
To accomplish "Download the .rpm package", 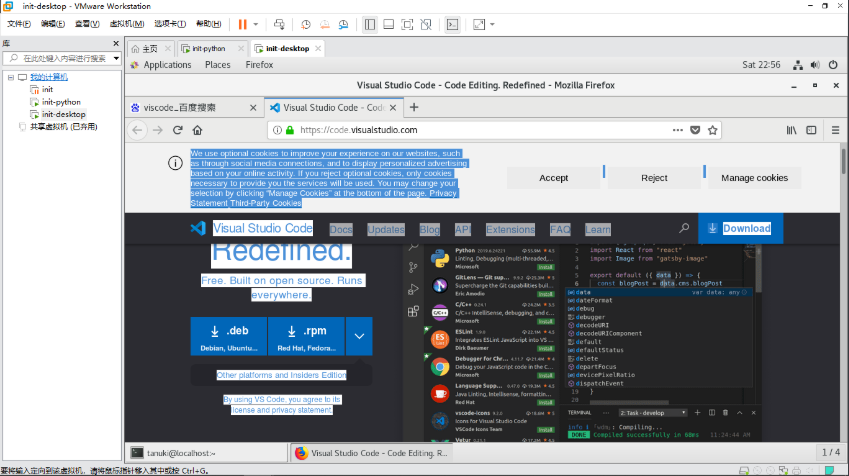I will [x=306, y=336].
